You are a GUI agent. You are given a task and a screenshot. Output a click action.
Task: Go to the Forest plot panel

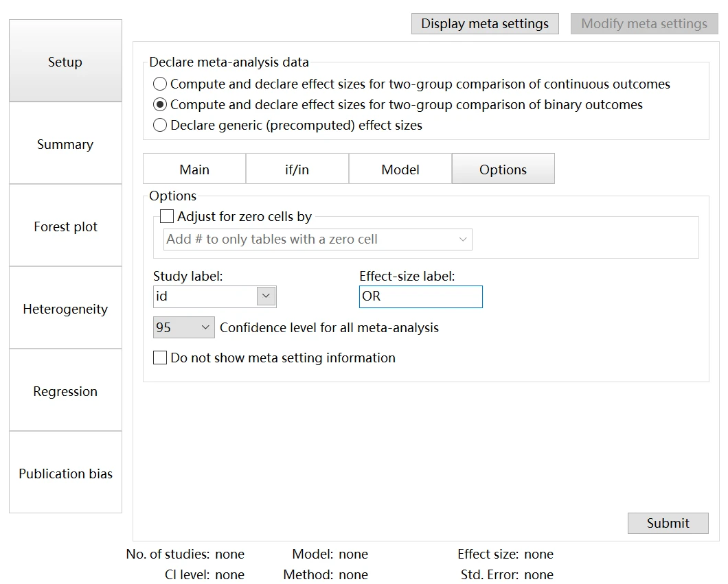point(65,226)
